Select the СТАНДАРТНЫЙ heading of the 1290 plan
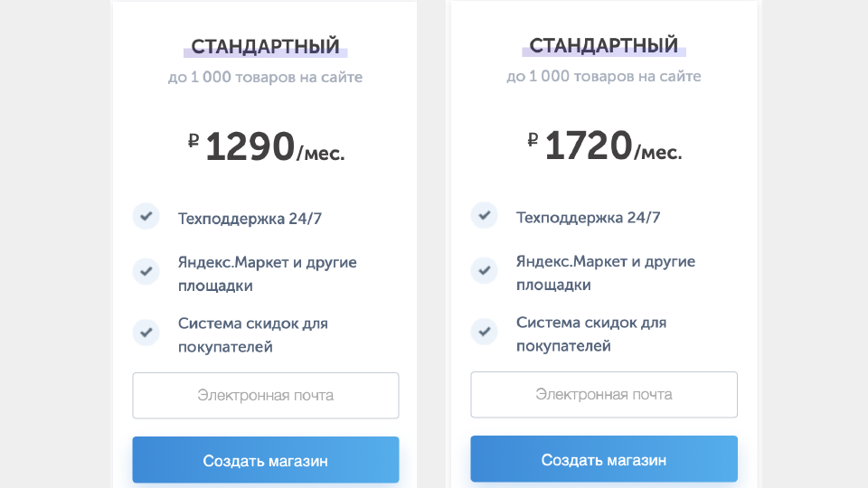Screen dimensions: 868x488 [x=266, y=46]
